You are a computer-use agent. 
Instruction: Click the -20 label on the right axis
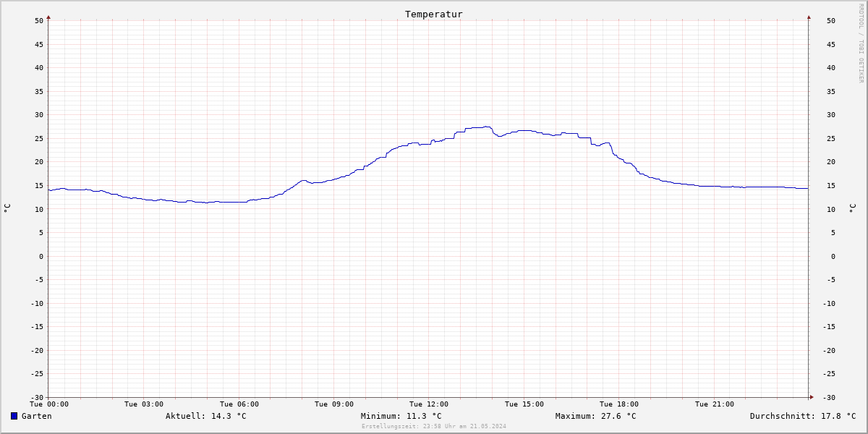coord(829,350)
